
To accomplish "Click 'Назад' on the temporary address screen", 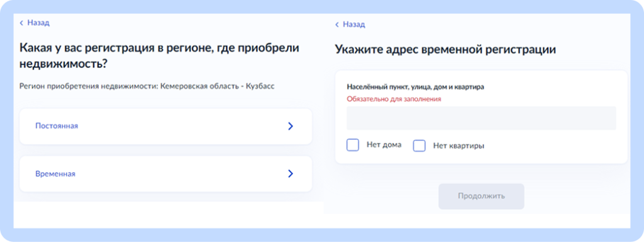I will pyautogui.click(x=350, y=25).
